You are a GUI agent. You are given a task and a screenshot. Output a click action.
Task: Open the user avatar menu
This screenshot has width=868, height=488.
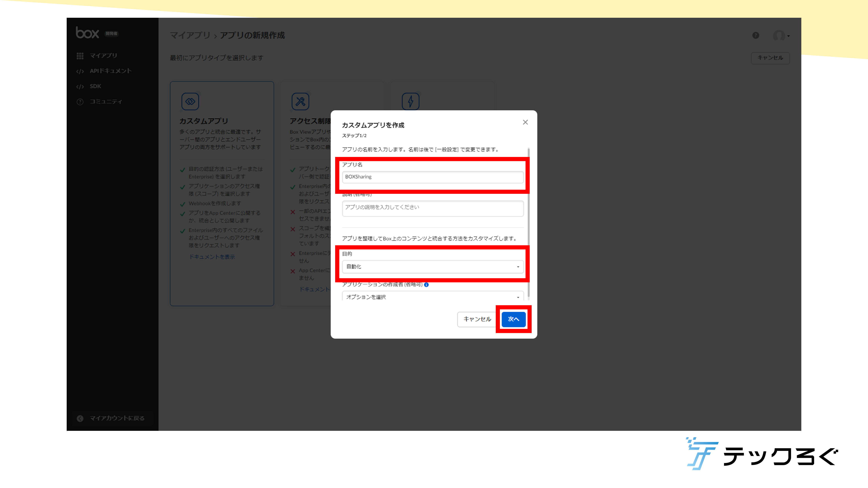tap(781, 35)
